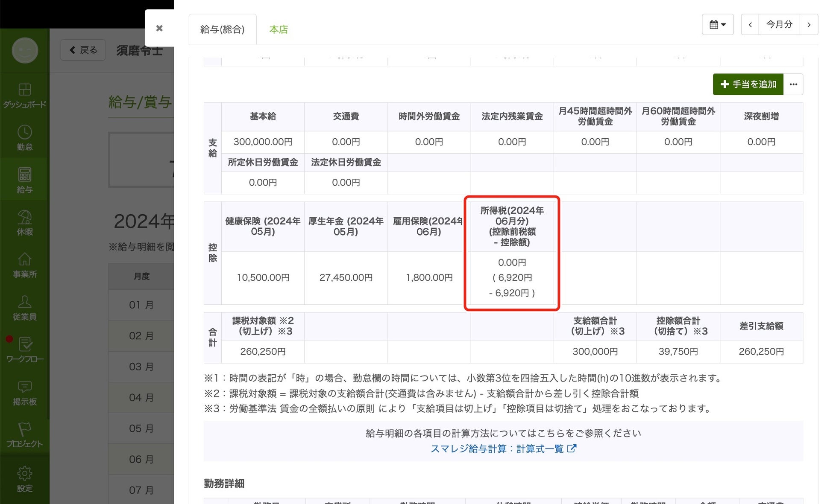The height and width of the screenshot is (504, 833).
Task: Close the payslip panel with the X button
Action: click(x=159, y=28)
